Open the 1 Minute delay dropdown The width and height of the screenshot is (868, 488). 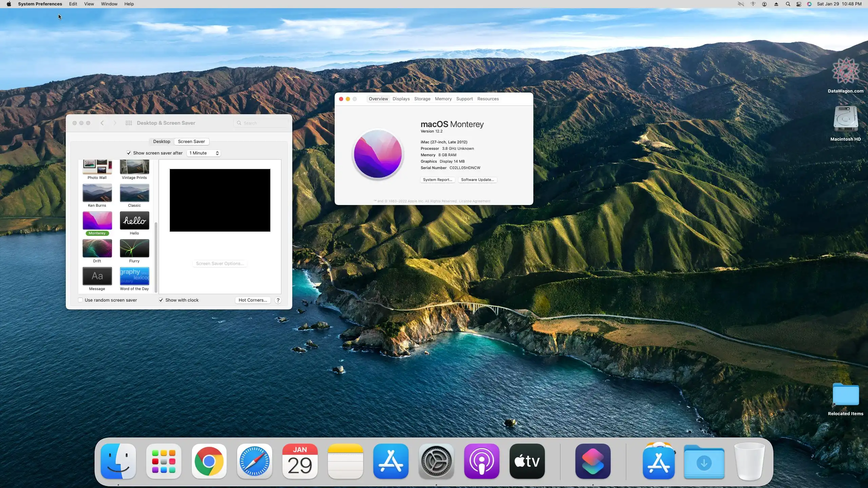[x=204, y=153]
